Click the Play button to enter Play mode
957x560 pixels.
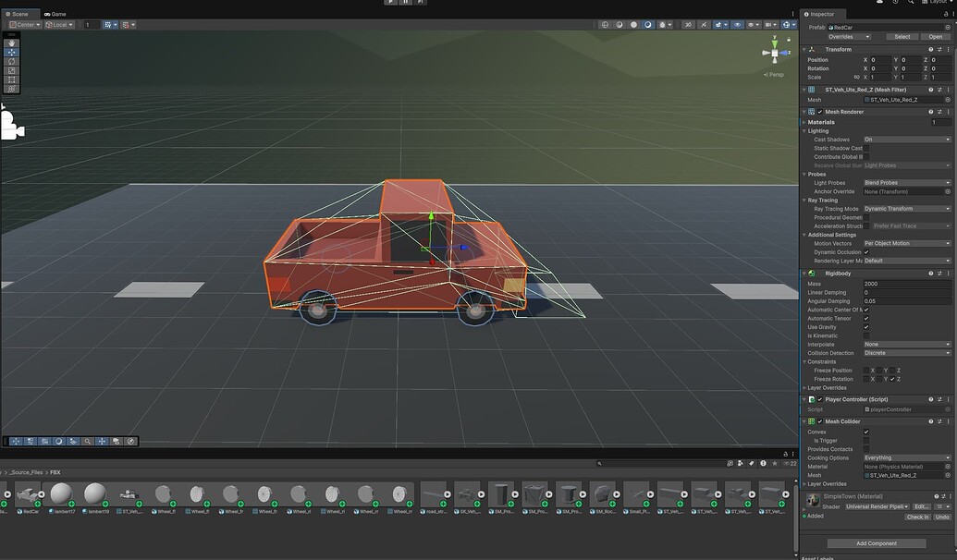(x=389, y=3)
